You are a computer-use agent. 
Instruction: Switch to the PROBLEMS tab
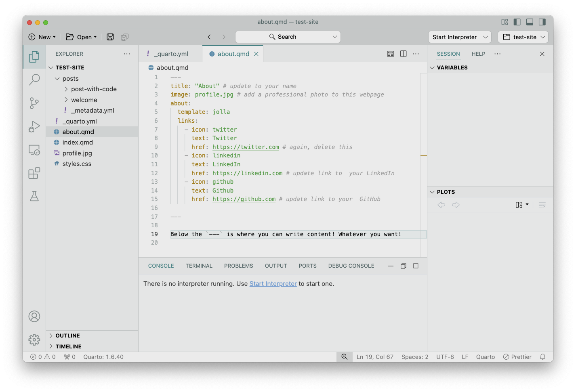(239, 266)
